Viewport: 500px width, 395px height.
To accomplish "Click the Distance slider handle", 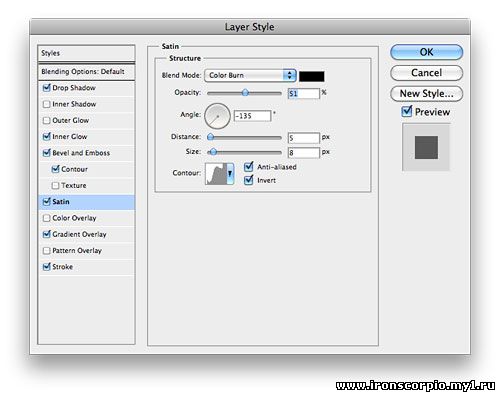I will tap(211, 137).
